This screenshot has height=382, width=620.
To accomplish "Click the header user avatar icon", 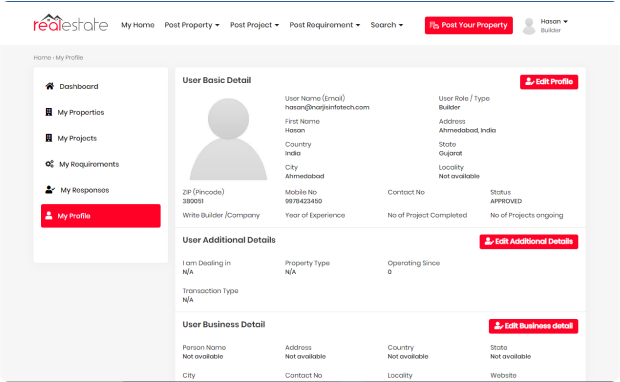I will pos(529,26).
